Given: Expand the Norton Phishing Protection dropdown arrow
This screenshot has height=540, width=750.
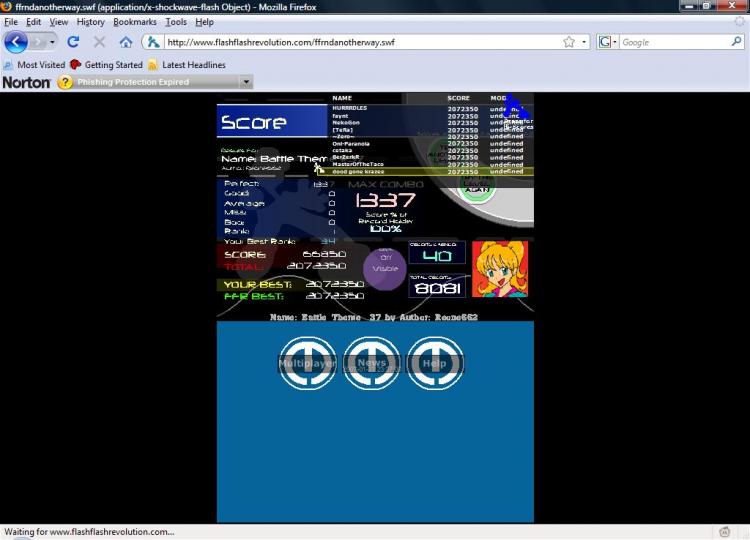Looking at the screenshot, I should click(246, 82).
